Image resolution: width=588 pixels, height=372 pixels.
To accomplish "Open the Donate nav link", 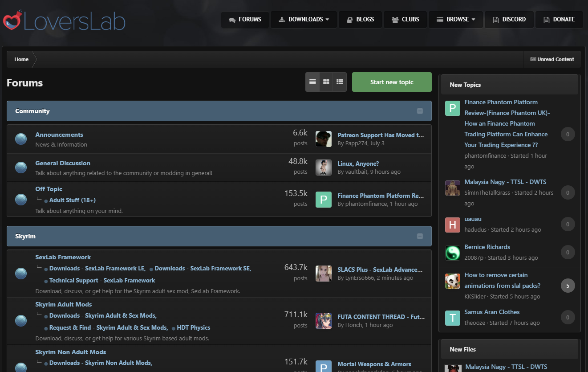I will [x=559, y=20].
